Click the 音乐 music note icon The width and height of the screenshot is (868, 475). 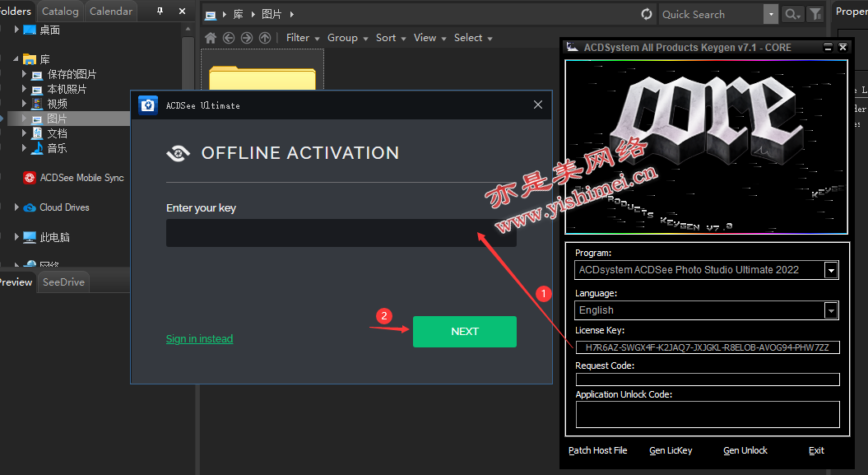click(x=37, y=148)
